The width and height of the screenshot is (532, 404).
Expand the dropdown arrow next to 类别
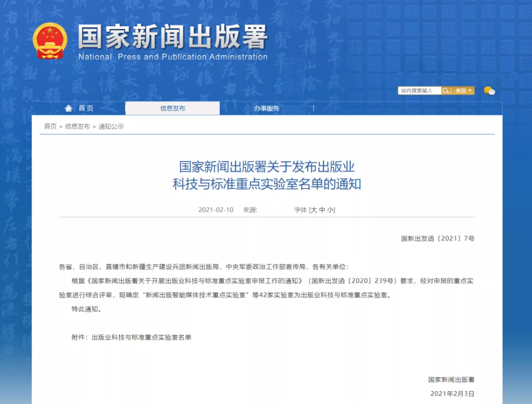tap(469, 90)
